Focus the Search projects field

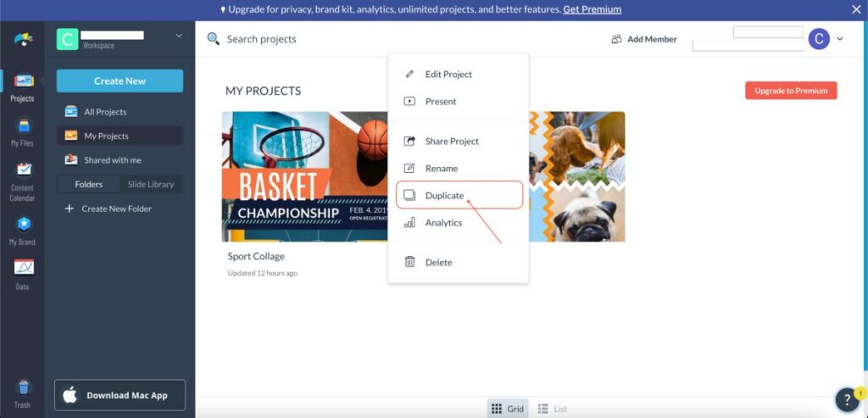click(261, 39)
